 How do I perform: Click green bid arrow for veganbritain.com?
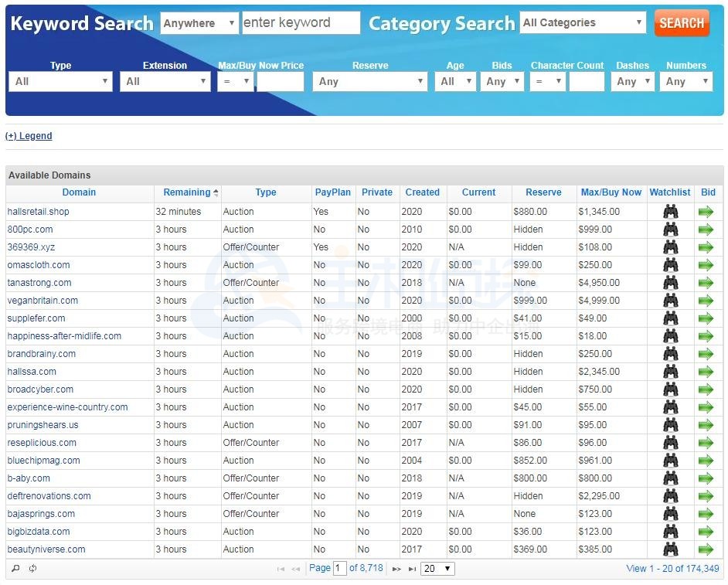(706, 301)
